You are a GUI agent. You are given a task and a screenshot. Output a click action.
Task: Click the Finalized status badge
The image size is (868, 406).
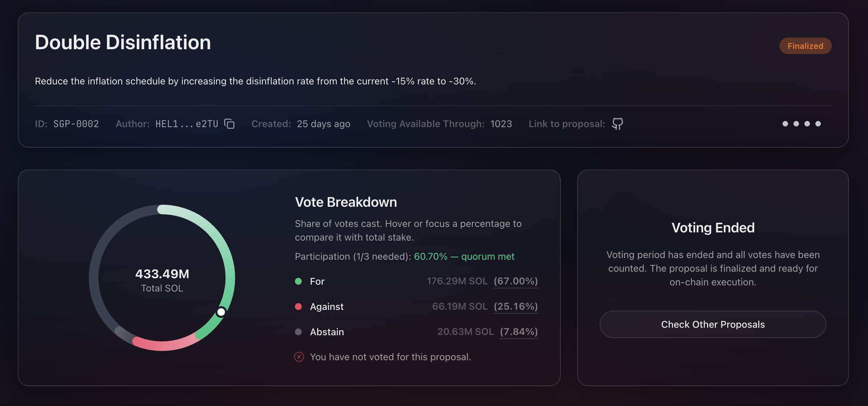click(805, 46)
